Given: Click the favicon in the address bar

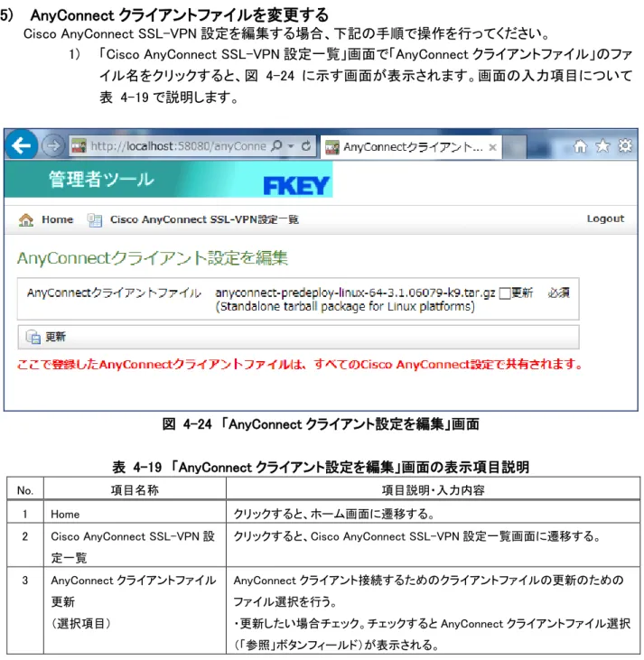Looking at the screenshot, I should click(79, 146).
